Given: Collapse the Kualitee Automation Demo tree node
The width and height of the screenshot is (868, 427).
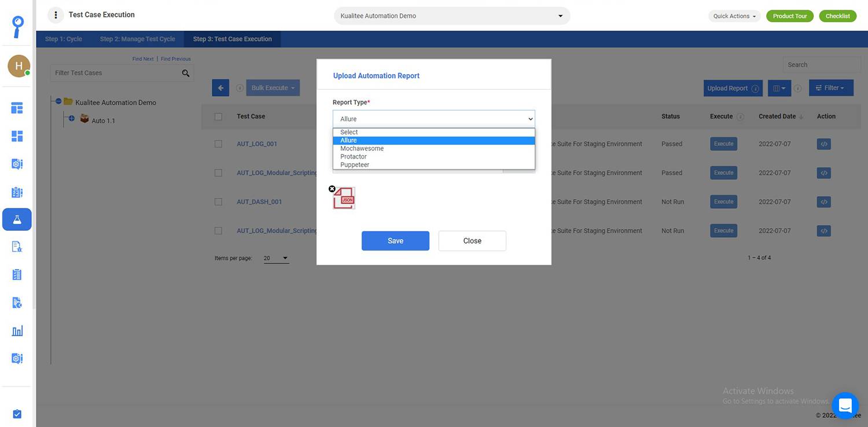Looking at the screenshot, I should tap(58, 102).
